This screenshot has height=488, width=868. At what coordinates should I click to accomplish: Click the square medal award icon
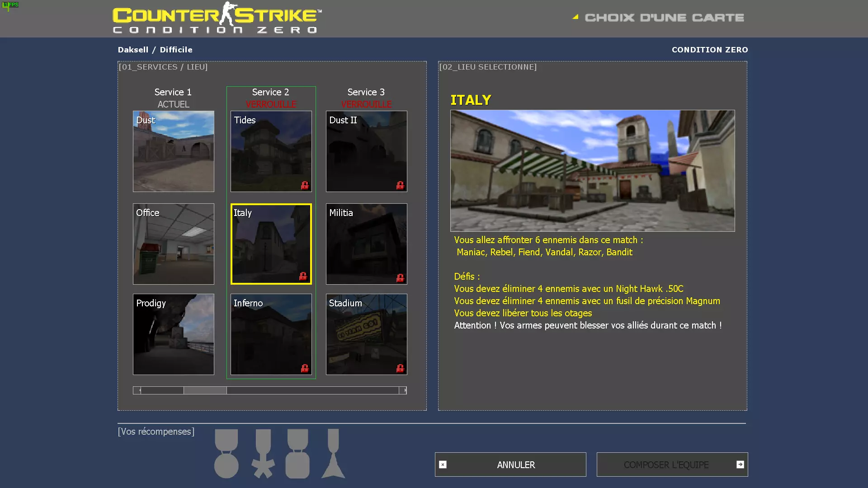297,454
